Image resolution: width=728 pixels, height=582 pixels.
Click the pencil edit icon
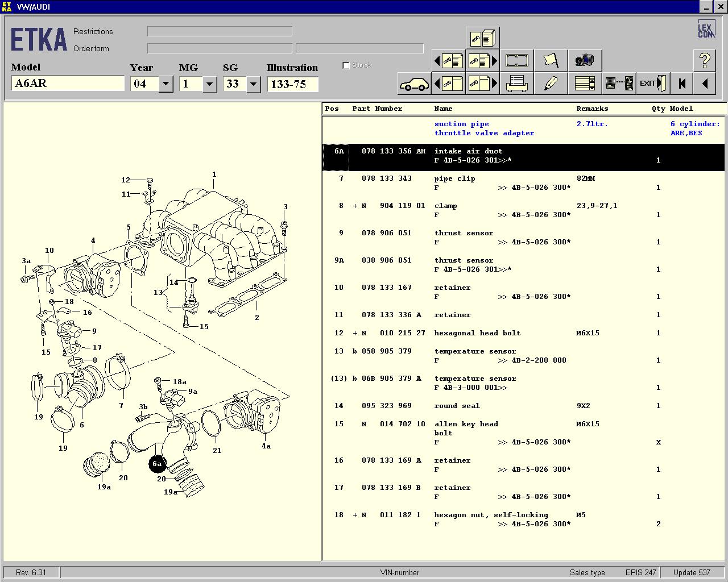(x=551, y=84)
